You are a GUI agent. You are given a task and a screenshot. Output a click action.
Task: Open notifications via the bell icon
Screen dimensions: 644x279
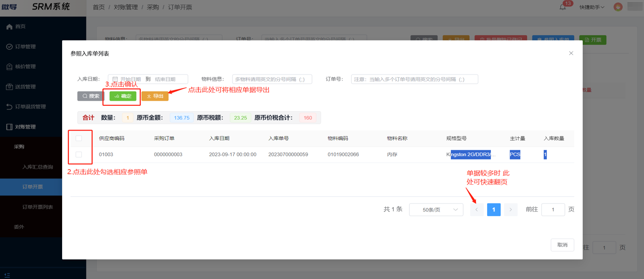coord(563,7)
